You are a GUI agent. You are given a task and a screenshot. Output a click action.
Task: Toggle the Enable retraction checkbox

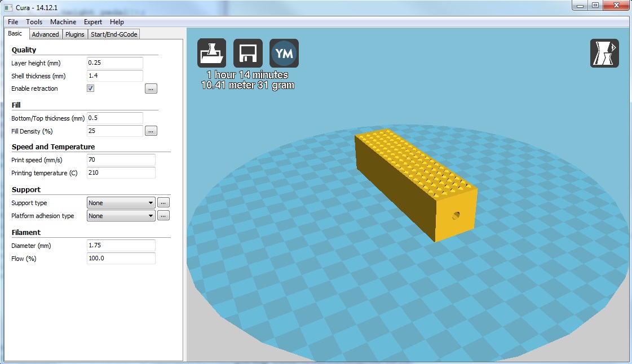click(91, 88)
